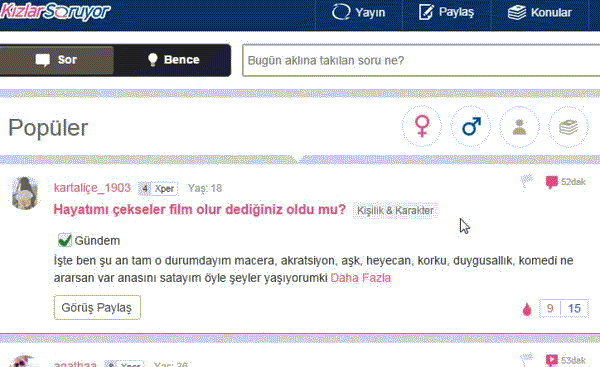Click the 52dak timestamp
This screenshot has height=367, width=600.
click(573, 182)
